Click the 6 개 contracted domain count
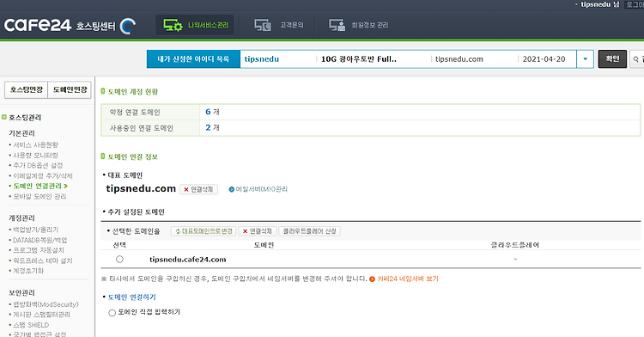Image resolution: width=644 pixels, height=337 pixels. (x=212, y=112)
